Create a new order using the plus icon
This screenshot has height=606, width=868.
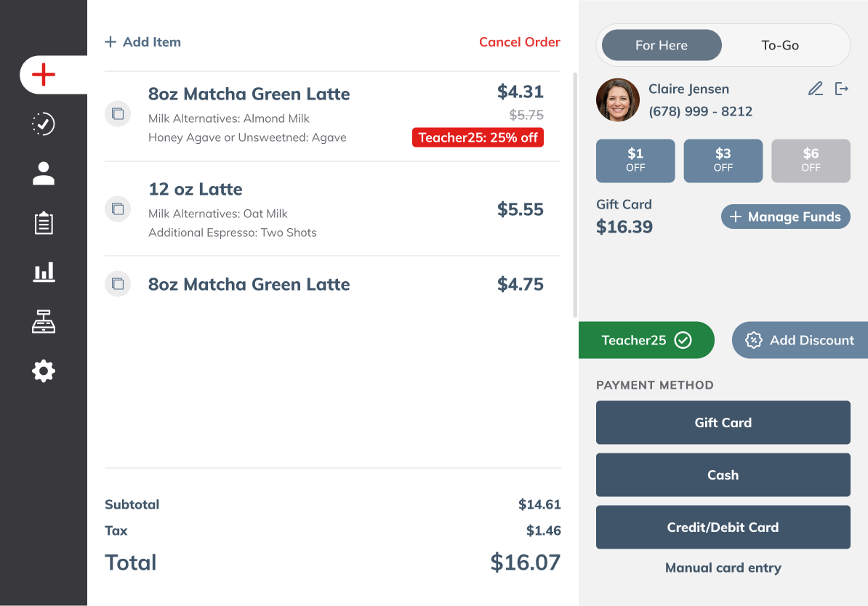43,74
